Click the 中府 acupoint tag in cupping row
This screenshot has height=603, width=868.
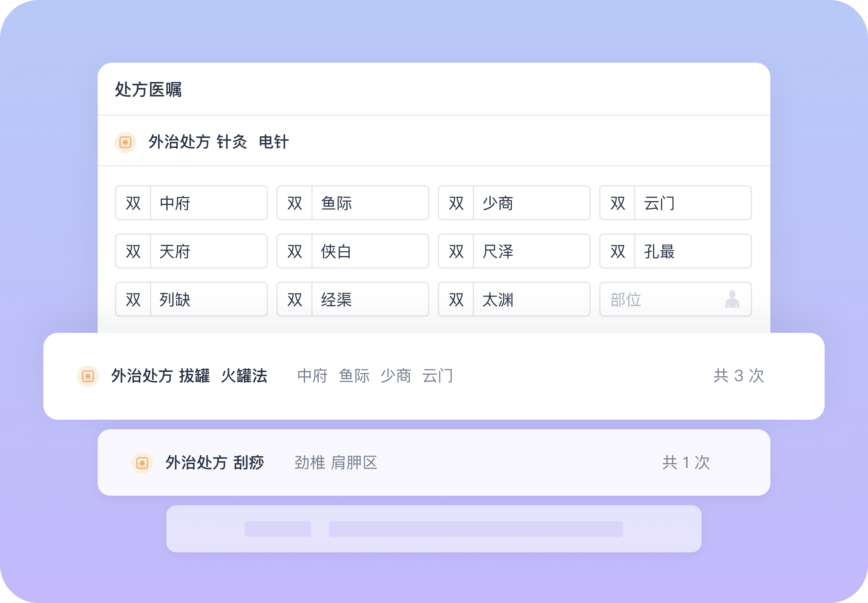pyautogui.click(x=311, y=376)
